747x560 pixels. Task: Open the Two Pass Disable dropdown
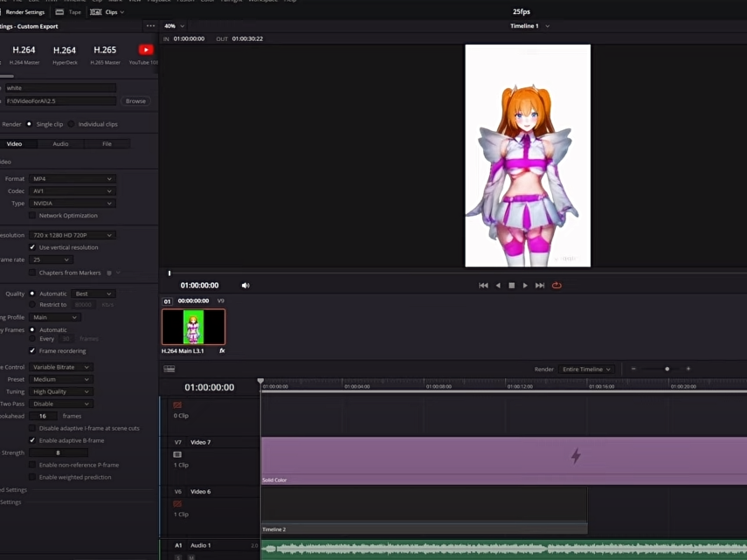[x=61, y=404]
